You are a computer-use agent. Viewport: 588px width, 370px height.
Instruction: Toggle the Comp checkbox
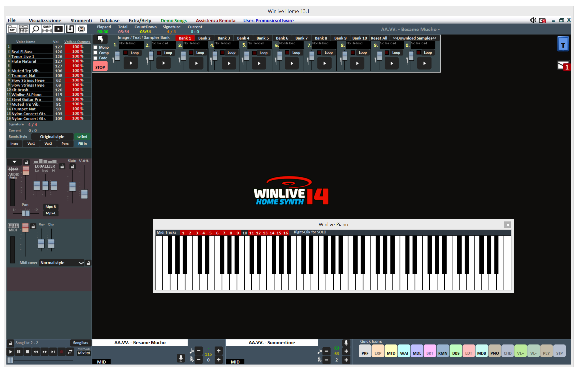click(95, 53)
